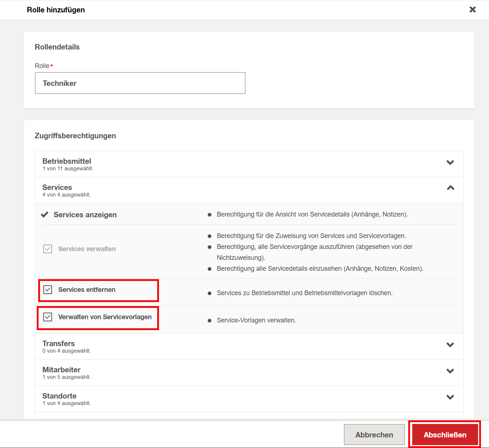The height and width of the screenshot is (448, 489).
Task: Click the Rolle input field containing Techniker
Action: click(140, 83)
